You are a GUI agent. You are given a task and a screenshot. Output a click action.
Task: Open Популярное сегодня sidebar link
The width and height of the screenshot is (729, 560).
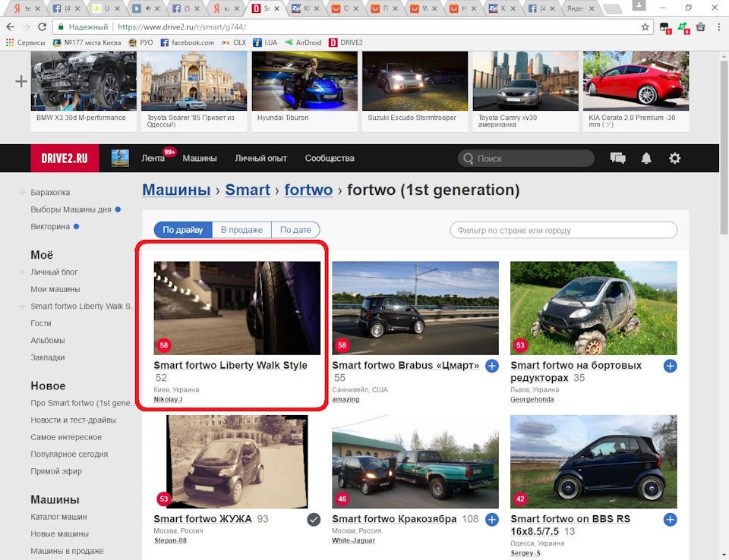[x=69, y=455]
